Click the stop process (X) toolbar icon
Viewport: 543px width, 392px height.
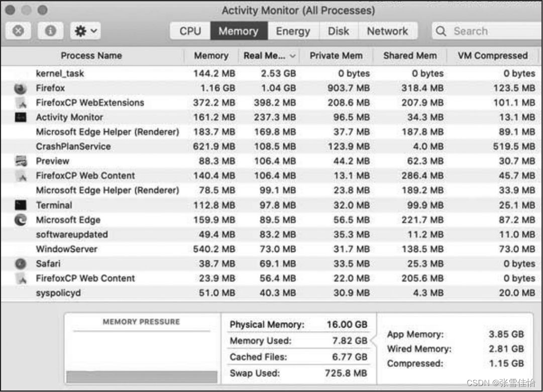19,31
